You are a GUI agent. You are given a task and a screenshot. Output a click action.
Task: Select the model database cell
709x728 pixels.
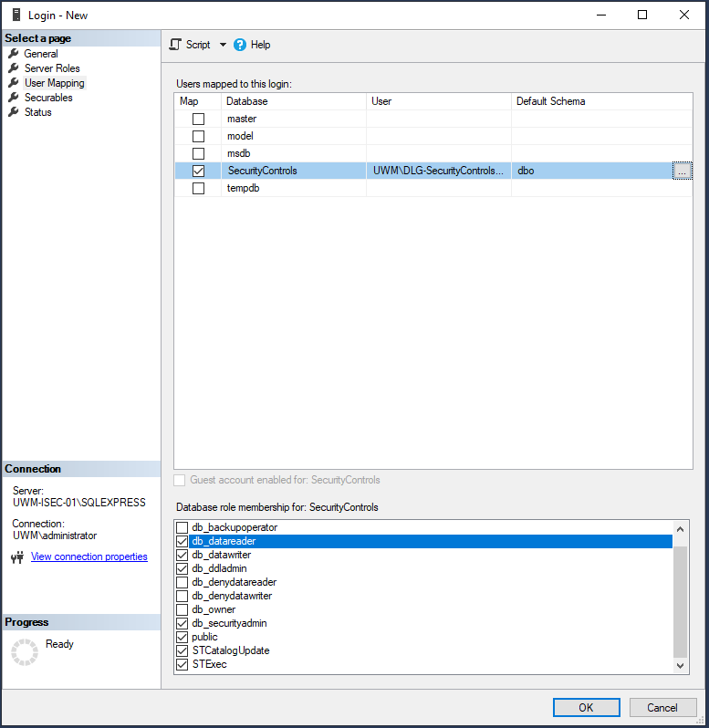coord(294,136)
